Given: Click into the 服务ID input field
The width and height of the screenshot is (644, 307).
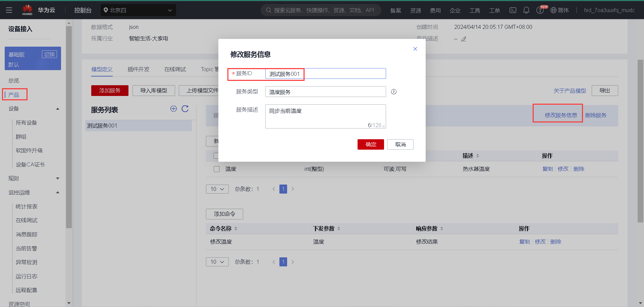Looking at the screenshot, I should pyautogui.click(x=325, y=74).
